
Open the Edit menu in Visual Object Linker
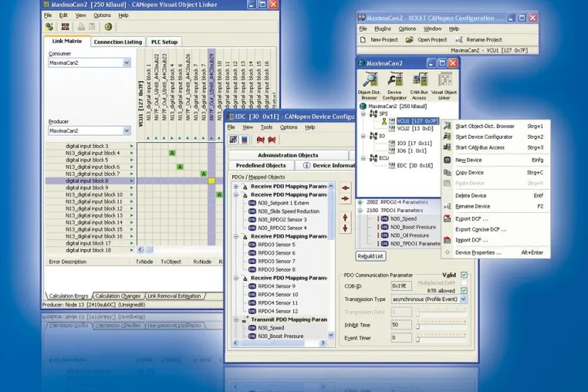pyautogui.click(x=63, y=15)
